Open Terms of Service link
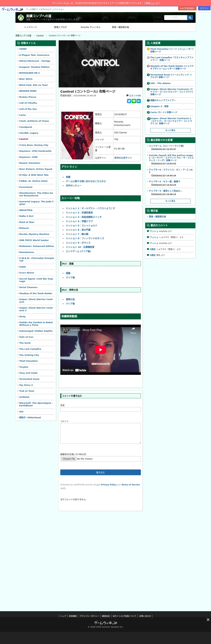The image size is (211, 644). [130, 485]
